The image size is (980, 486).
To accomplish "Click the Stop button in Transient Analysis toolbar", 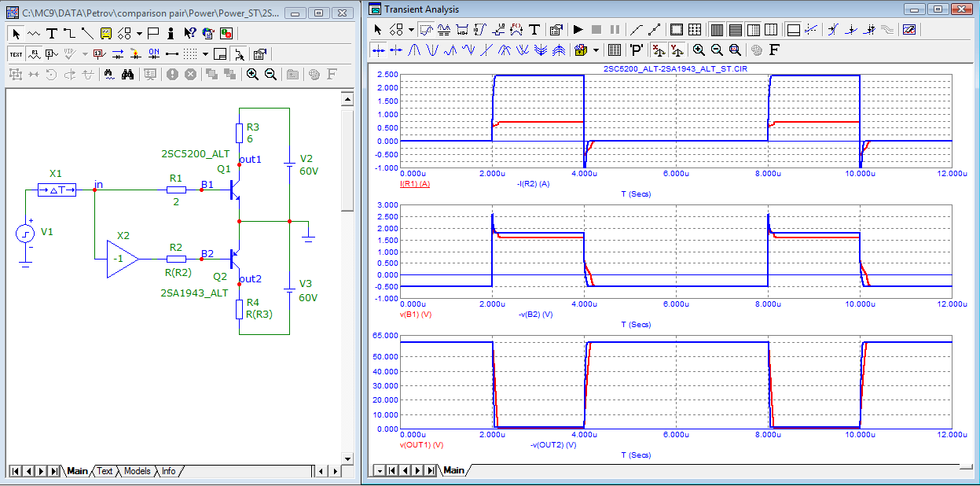I will tap(596, 30).
